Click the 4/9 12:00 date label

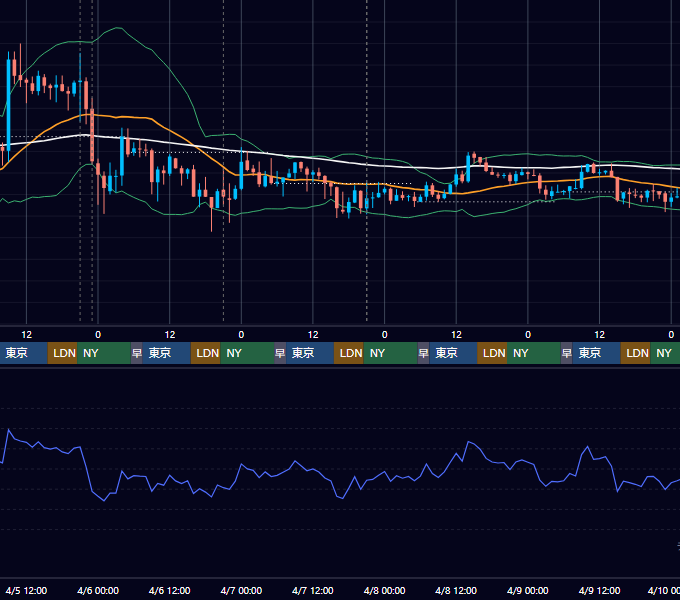(x=599, y=590)
